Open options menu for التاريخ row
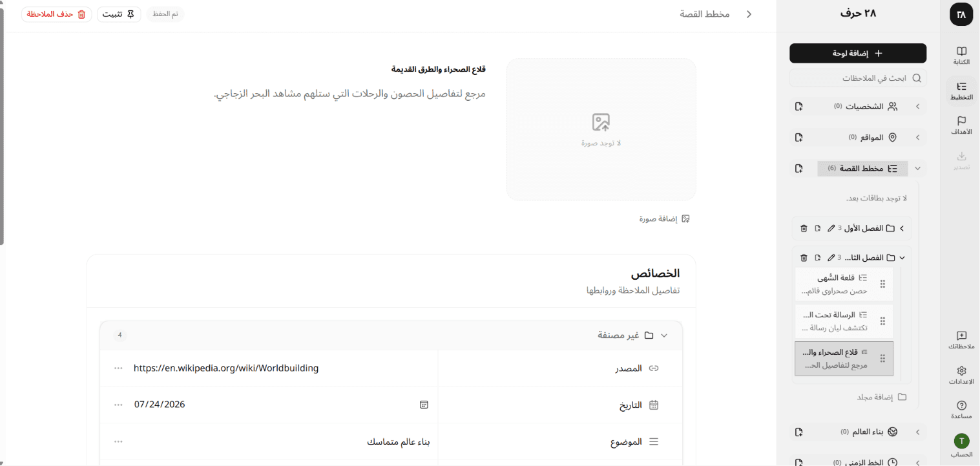The width and height of the screenshot is (980, 466). (x=118, y=405)
